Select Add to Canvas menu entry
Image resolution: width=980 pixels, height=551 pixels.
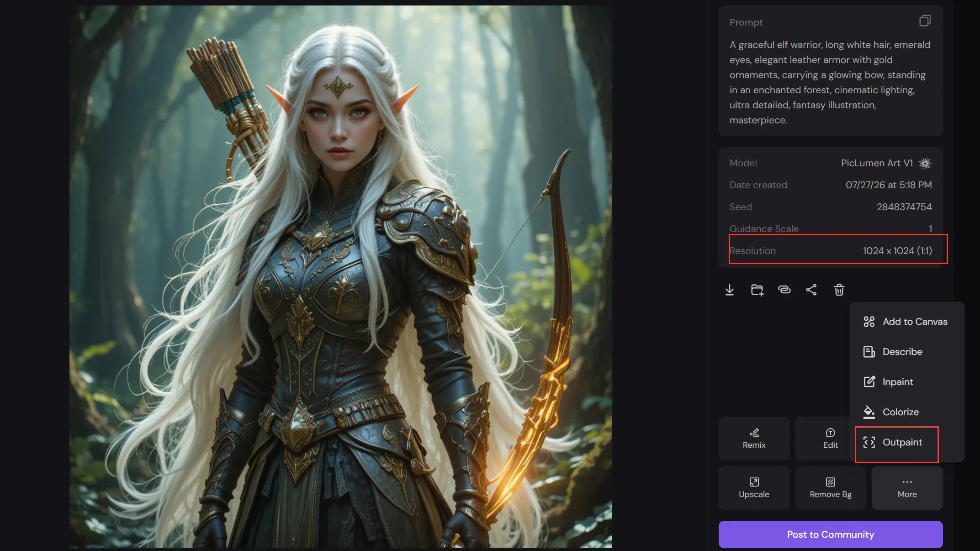(x=906, y=322)
